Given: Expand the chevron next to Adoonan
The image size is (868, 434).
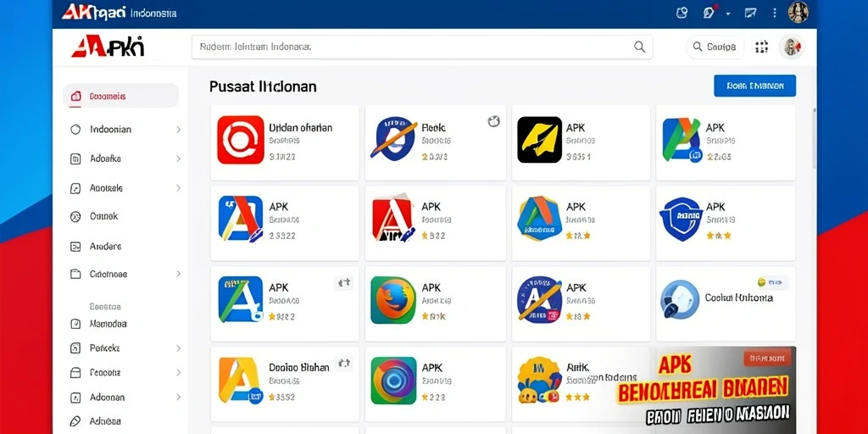Looking at the screenshot, I should 178,397.
